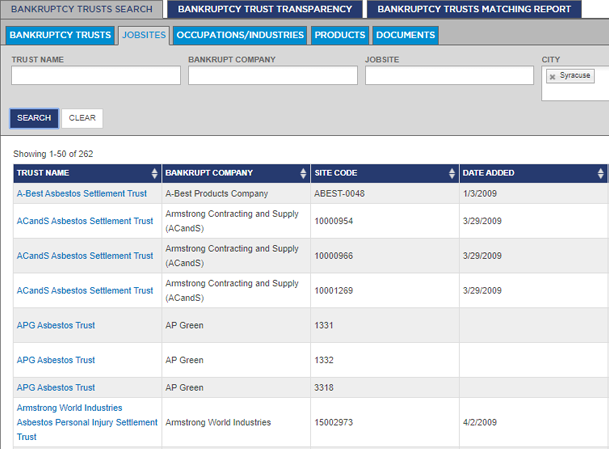Select the Showing 1-50 of 262 text
Image resolution: width=609 pixels, height=449 pixels.
(53, 154)
